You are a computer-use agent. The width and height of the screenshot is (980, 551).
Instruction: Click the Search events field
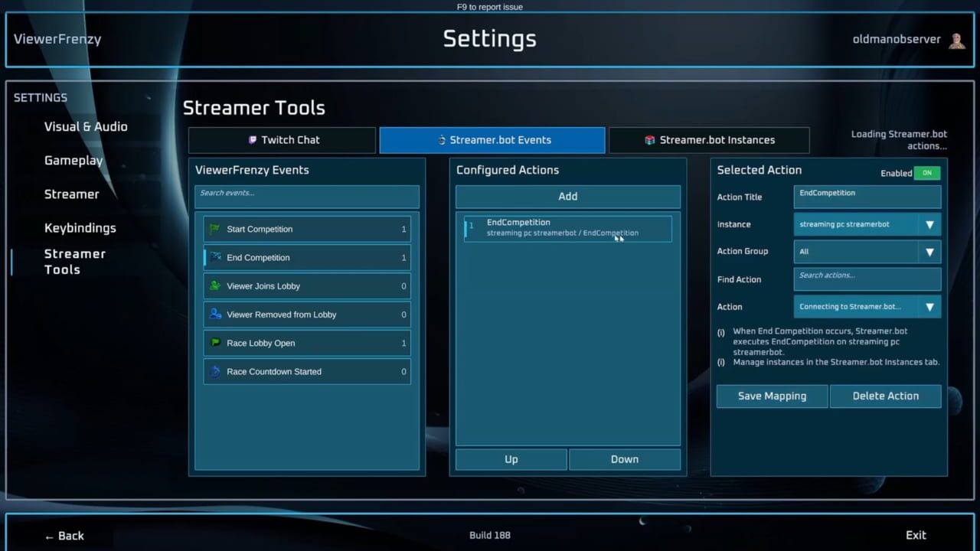pyautogui.click(x=307, y=197)
